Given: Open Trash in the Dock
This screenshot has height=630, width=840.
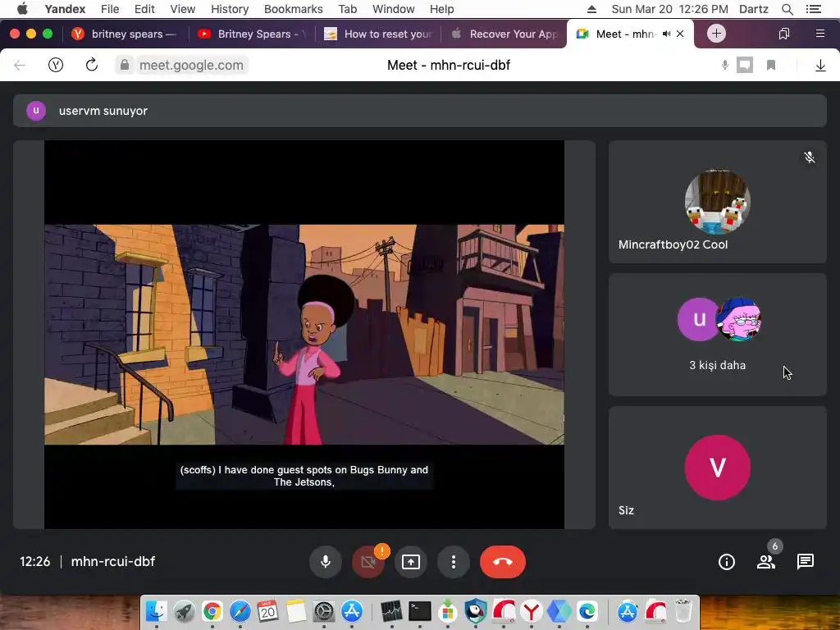Looking at the screenshot, I should 682,610.
